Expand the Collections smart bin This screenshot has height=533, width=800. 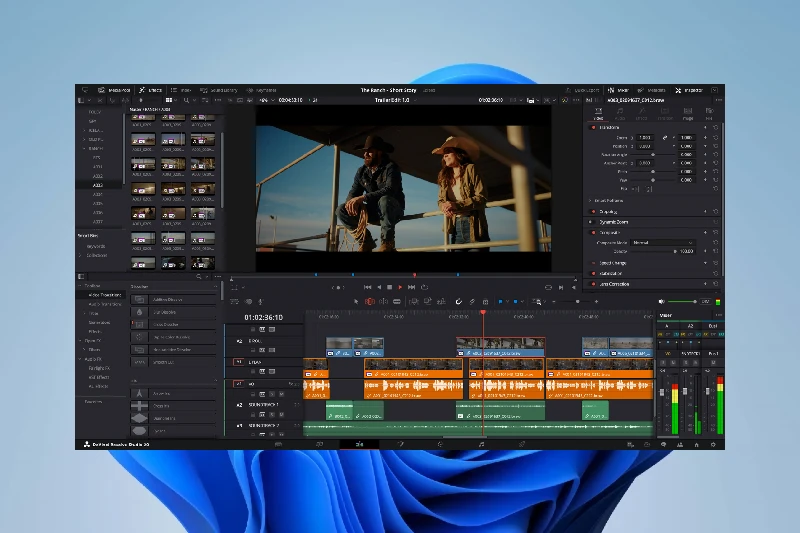point(80,255)
